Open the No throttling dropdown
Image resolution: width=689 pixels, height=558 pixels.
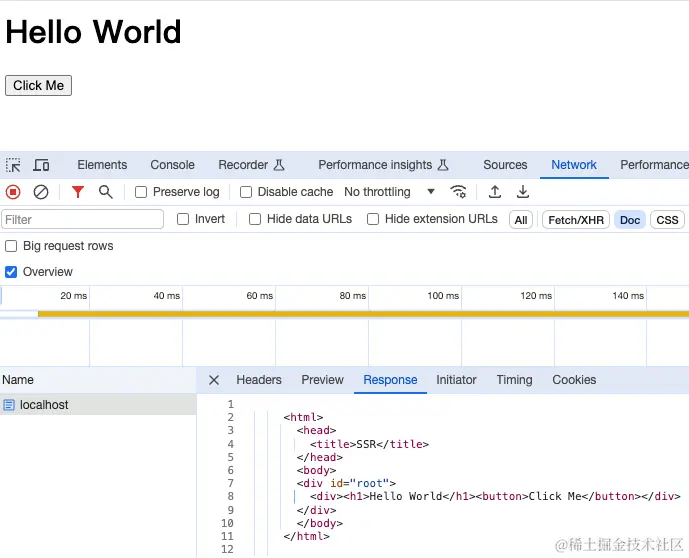[389, 192]
